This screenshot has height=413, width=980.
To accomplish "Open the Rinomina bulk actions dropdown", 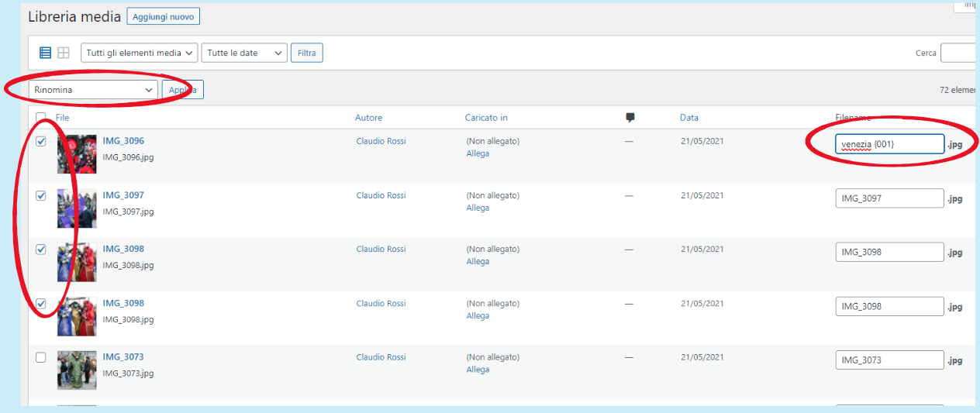I will point(93,90).
